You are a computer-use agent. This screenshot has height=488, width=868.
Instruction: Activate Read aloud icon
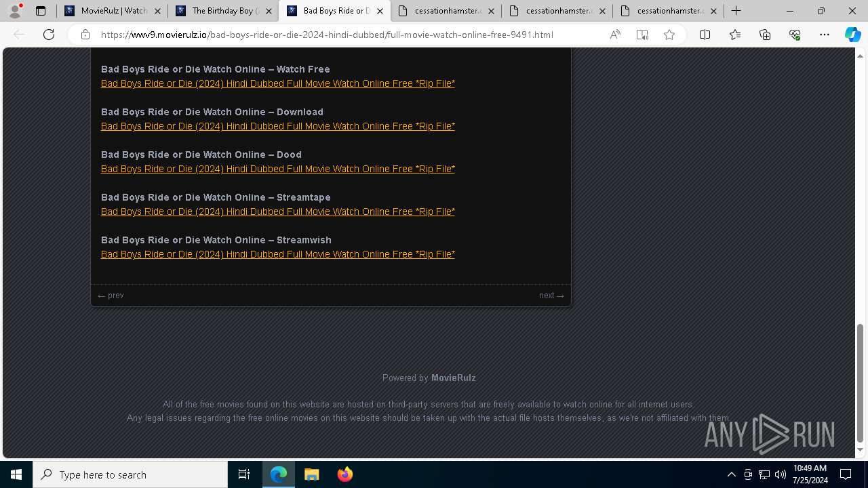click(x=615, y=35)
